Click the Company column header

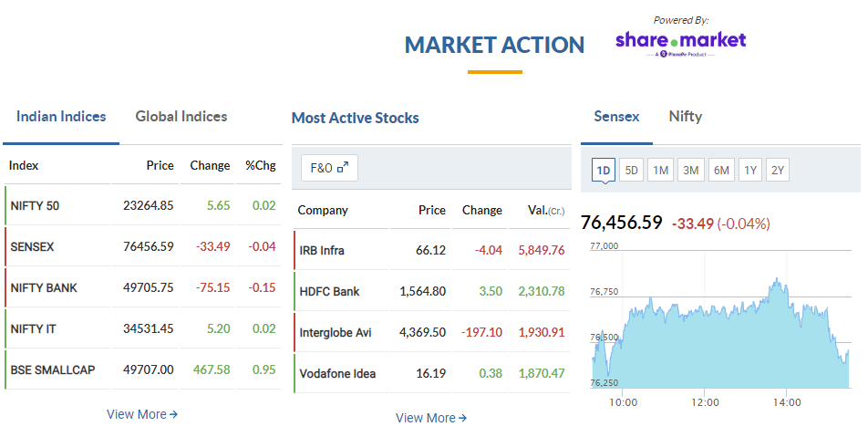[323, 211]
